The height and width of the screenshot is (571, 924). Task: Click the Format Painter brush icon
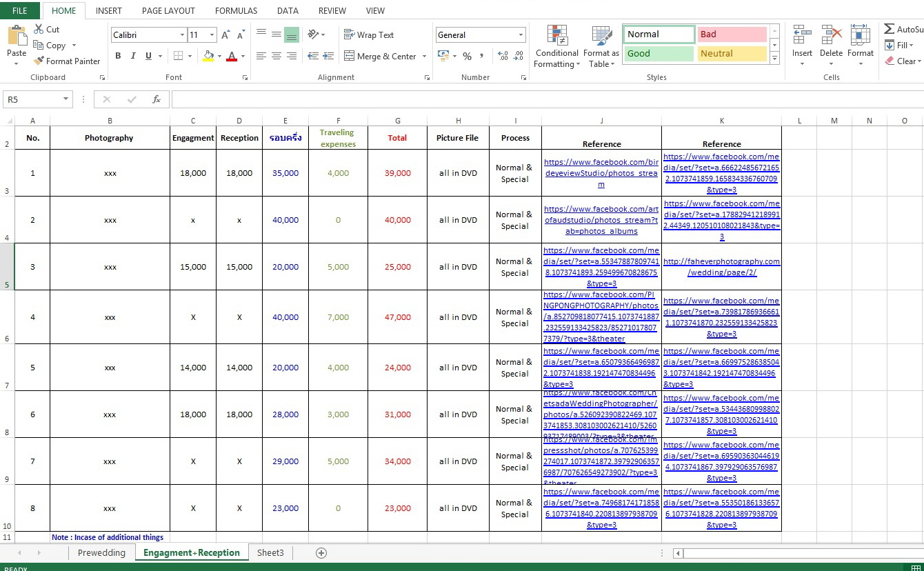39,61
